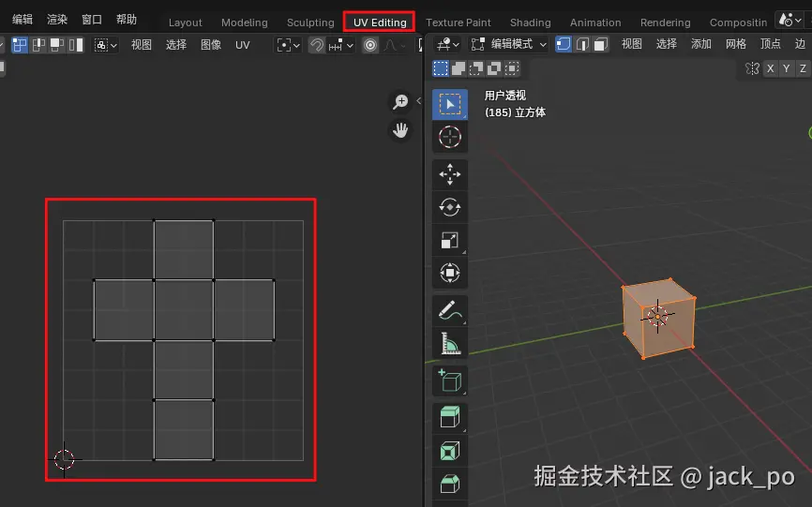
Task: Select the Rotate tool icon
Action: [449, 207]
